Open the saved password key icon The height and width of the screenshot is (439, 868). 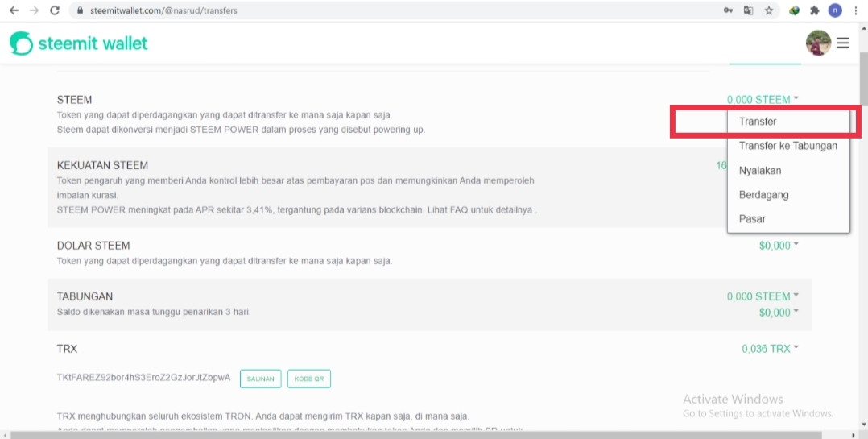(x=728, y=10)
